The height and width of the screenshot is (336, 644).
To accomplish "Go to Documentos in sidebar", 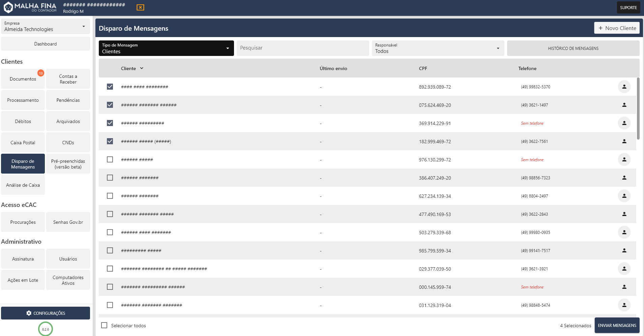I will (23, 79).
